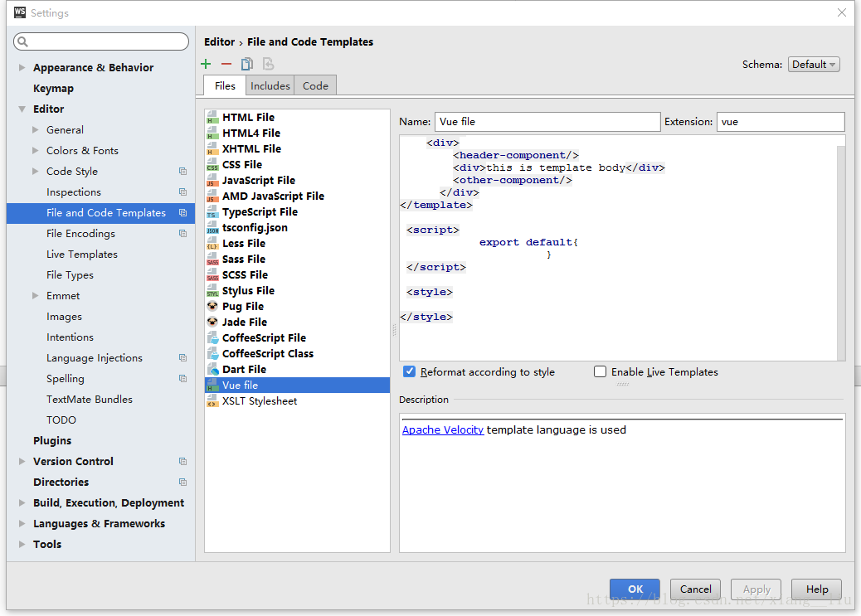Add a new template with plus icon
Screen dimensions: 861x616
coord(206,64)
